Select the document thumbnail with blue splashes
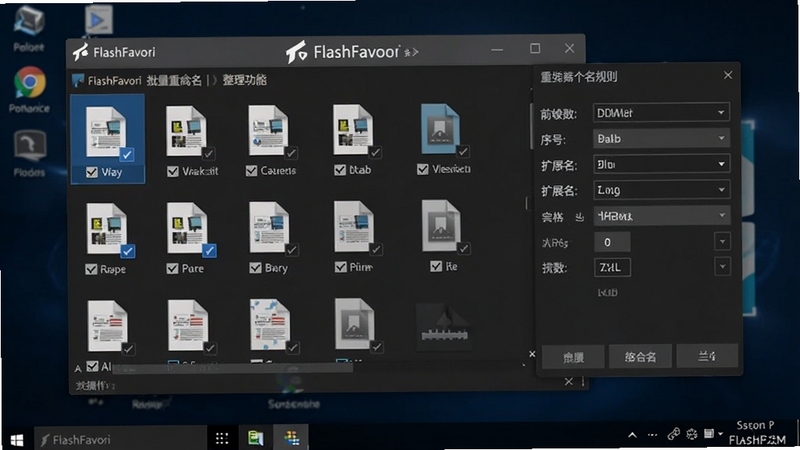The height and width of the screenshot is (450, 800). [270, 325]
